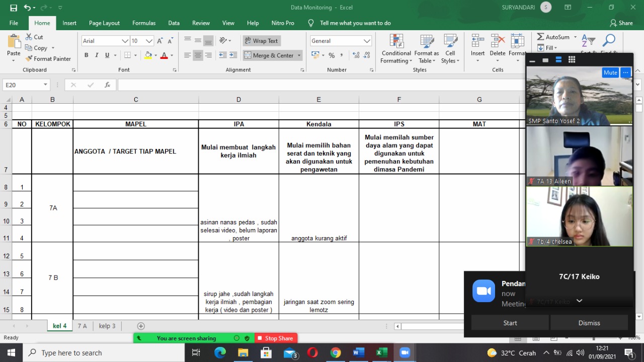Image resolution: width=644 pixels, height=362 pixels.
Task: Add new sheet with plus icon
Action: pos(141,326)
